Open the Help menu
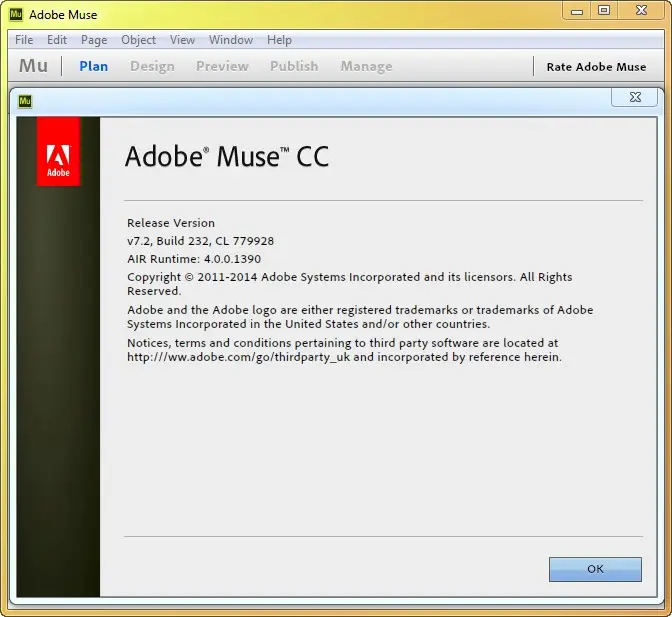The height and width of the screenshot is (617, 672). tap(279, 40)
